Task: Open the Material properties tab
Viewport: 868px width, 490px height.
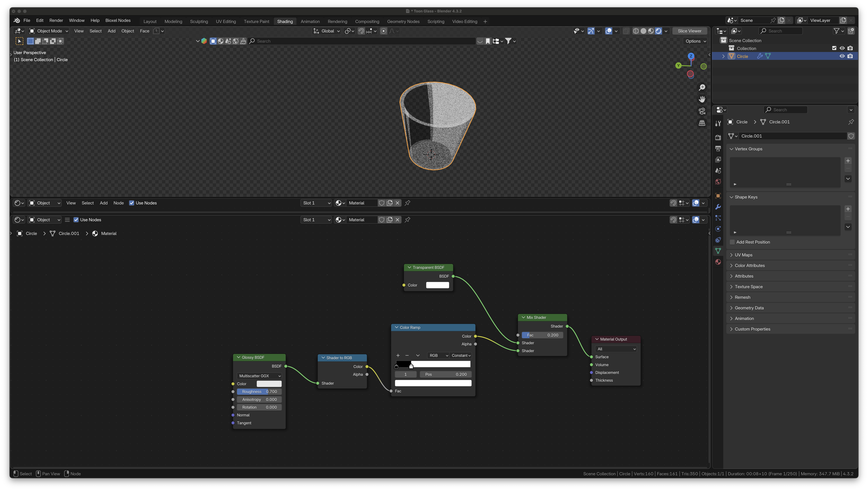Action: pos(718,262)
